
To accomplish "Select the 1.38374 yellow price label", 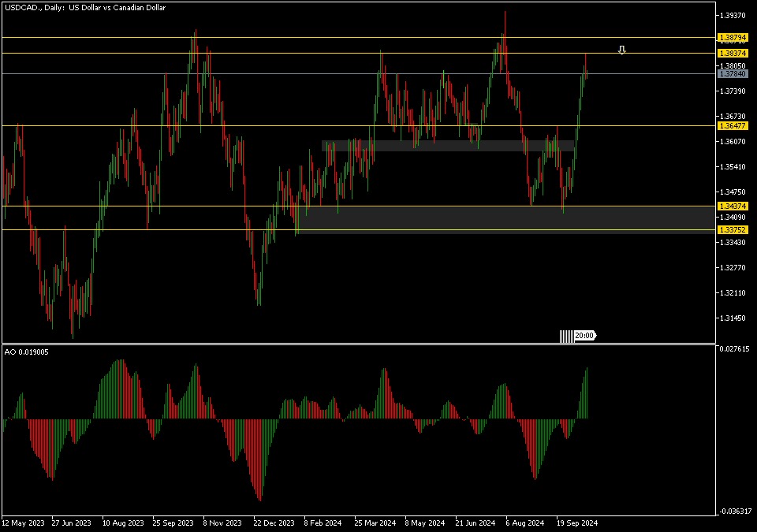I will 733,53.
